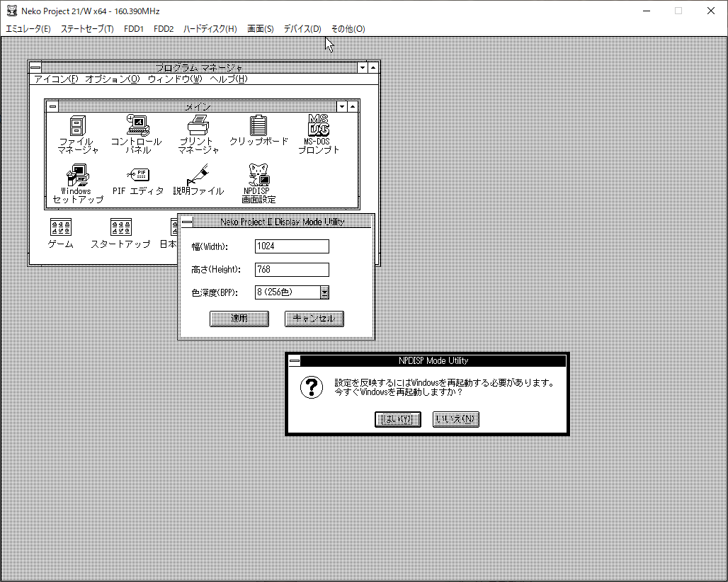Screen dimensions: 728x582
Task: Close the Neko Project 21/W emulator window
Action: 710,11
